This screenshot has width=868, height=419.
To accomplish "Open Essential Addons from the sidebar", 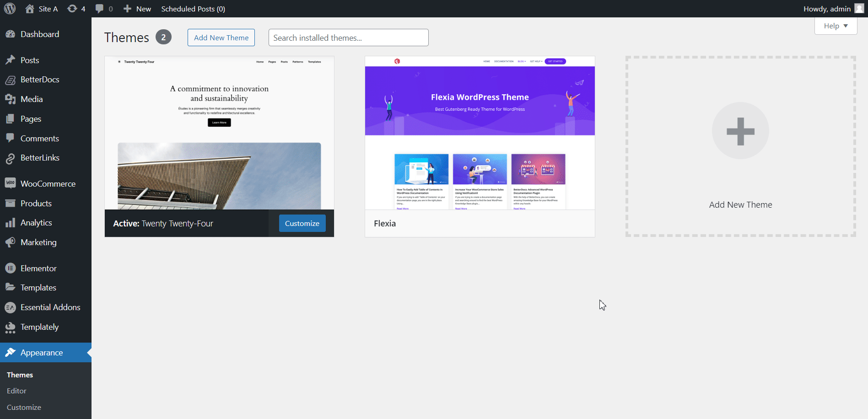I will point(11,307).
